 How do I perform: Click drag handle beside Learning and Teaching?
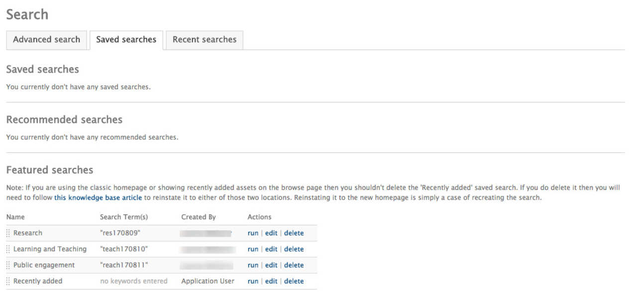click(x=8, y=249)
